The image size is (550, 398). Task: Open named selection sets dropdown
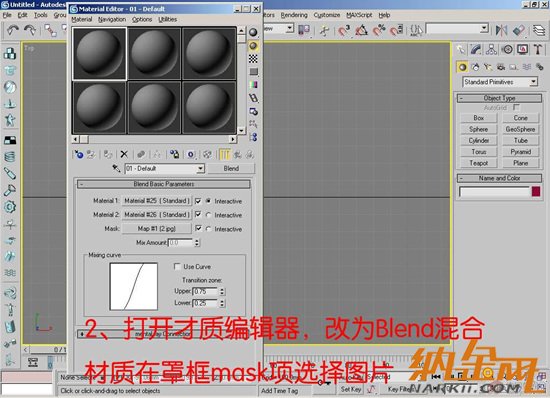(484, 28)
